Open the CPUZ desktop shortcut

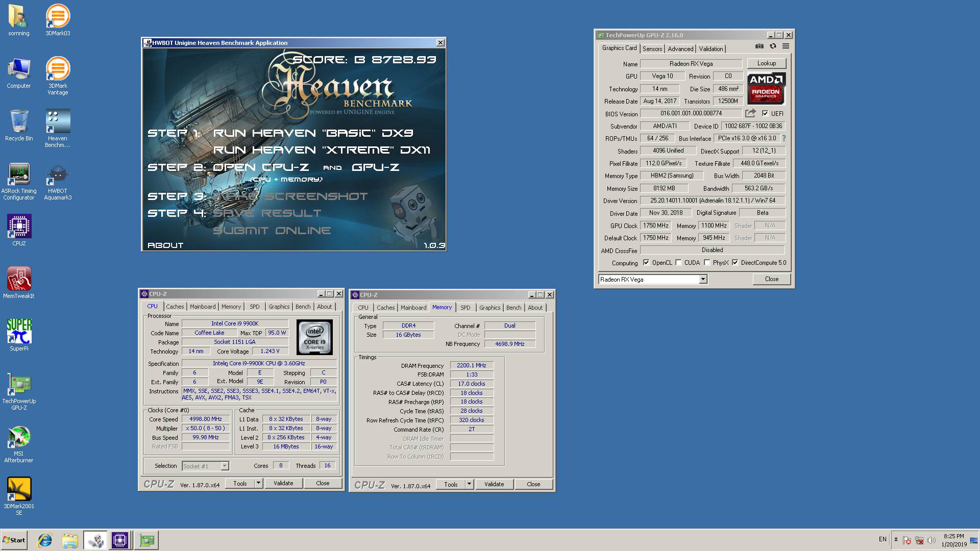pyautogui.click(x=19, y=231)
